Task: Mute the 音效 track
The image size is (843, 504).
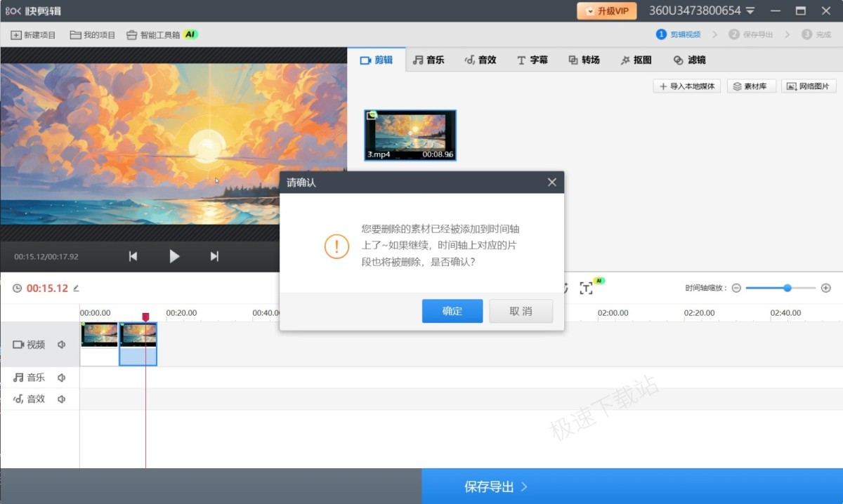Action: click(62, 399)
